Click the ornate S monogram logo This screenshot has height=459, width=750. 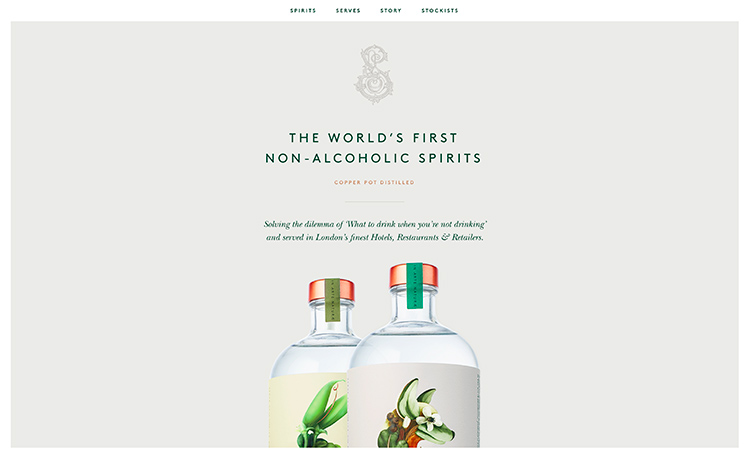pyautogui.click(x=374, y=74)
